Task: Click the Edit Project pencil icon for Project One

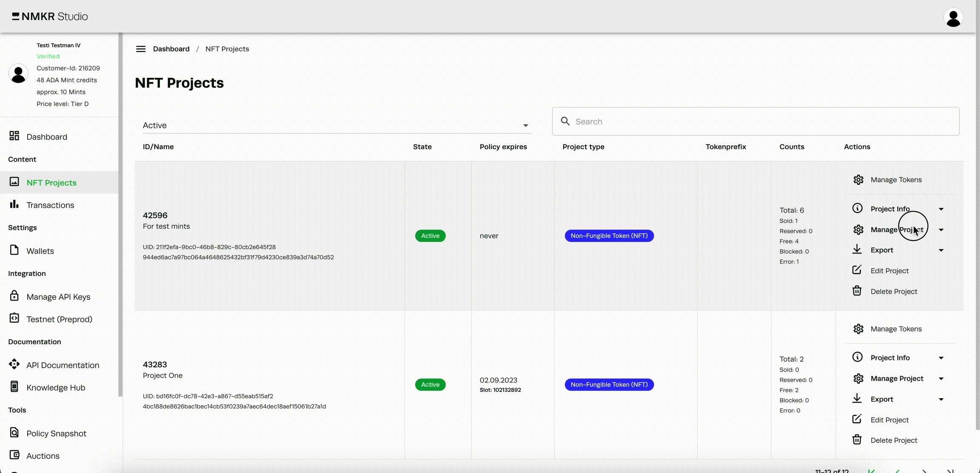Action: [857, 419]
